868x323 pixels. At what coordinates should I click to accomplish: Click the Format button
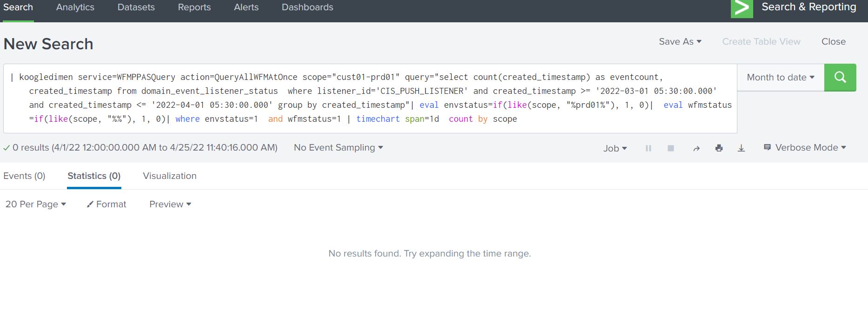[106, 204]
